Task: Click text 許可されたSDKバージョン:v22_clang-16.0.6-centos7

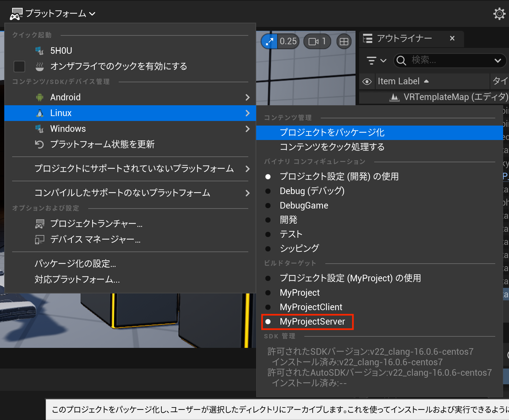Action: [x=371, y=351]
